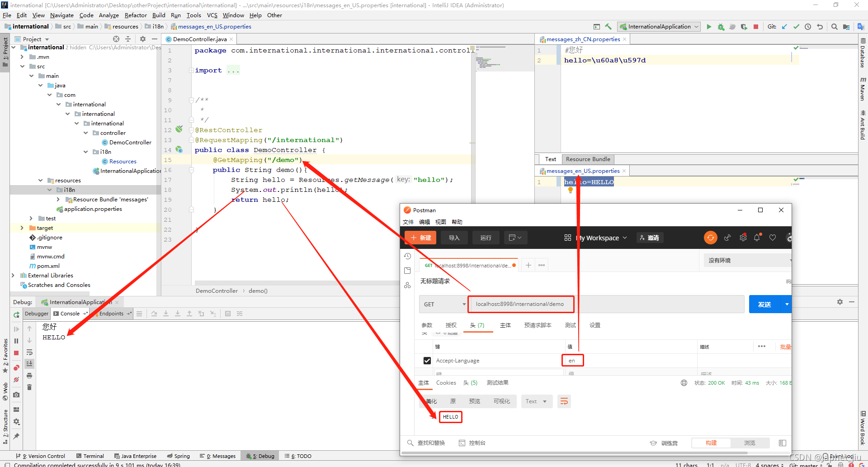Open Postman environment dropdown 没有环境
868x467 pixels.
point(748,260)
